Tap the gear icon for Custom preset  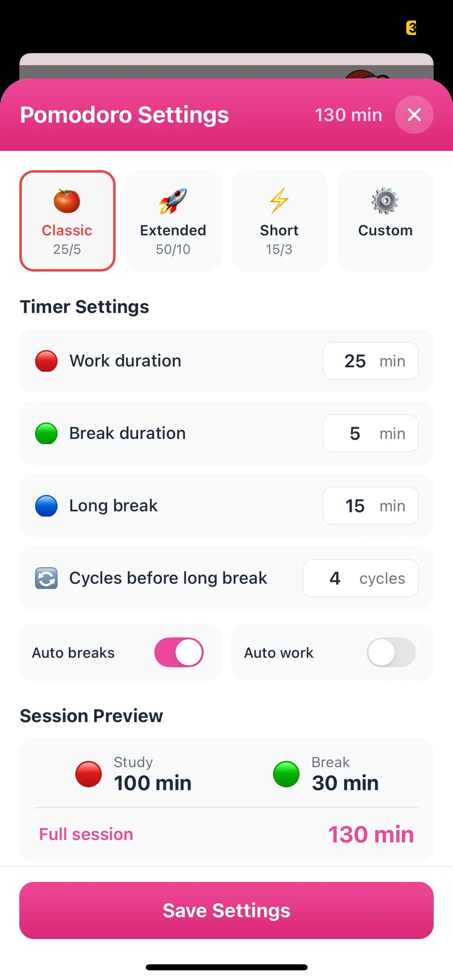385,201
